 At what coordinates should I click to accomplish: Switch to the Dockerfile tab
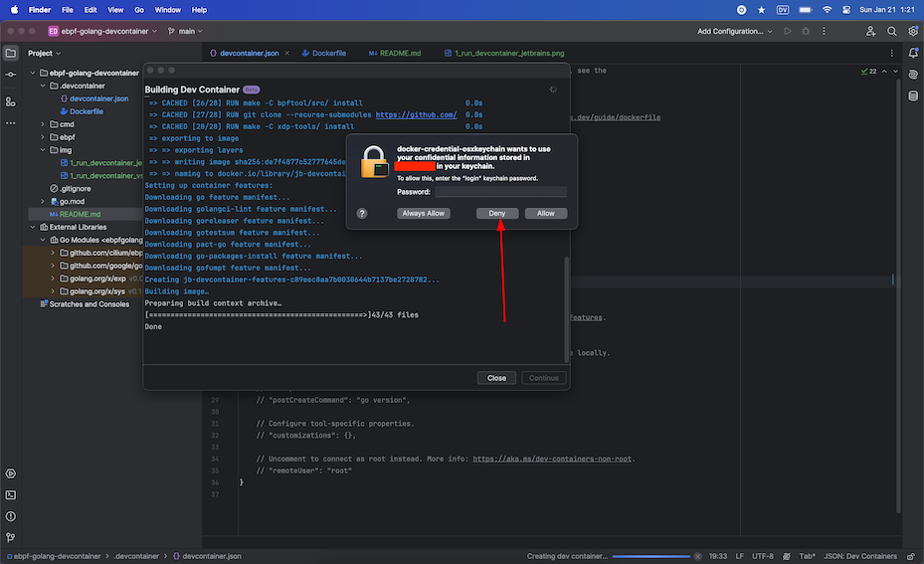(323, 53)
